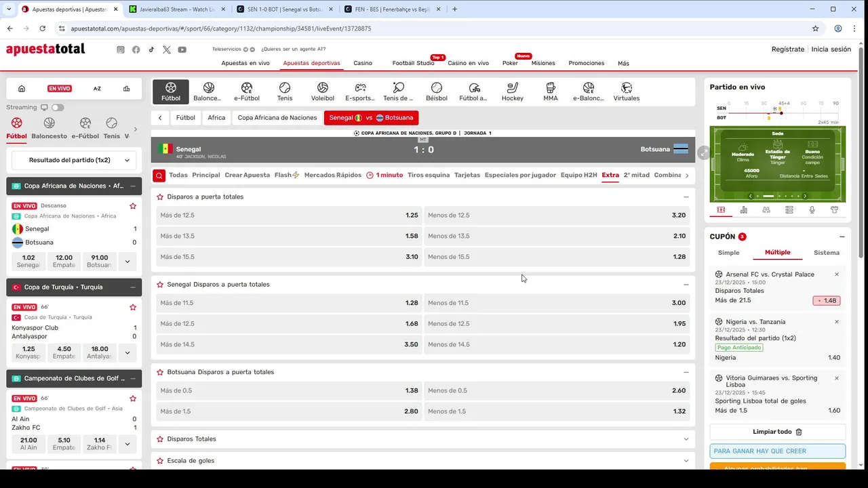The width and height of the screenshot is (868, 488).
Task: Select E-sports in top sports bar
Action: (x=360, y=91)
